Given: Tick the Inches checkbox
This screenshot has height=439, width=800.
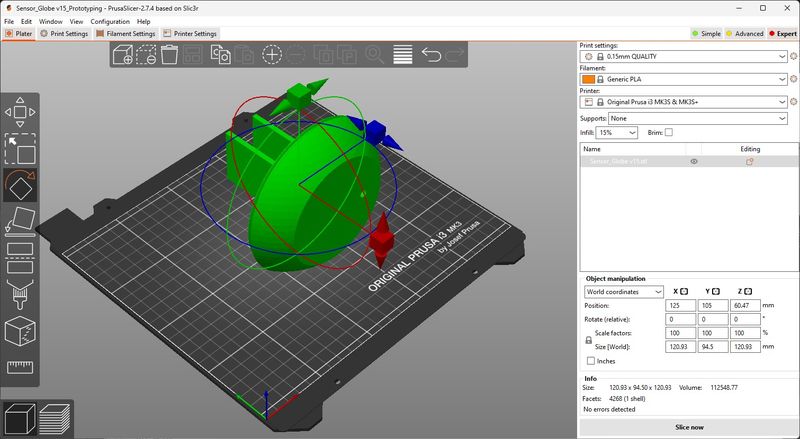Looking at the screenshot, I should point(591,360).
